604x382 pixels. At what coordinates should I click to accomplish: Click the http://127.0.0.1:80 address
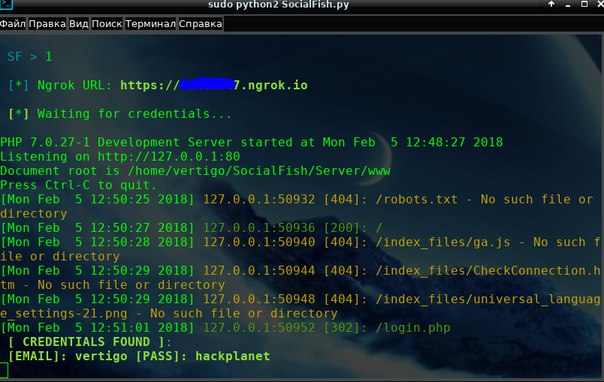tap(169, 156)
